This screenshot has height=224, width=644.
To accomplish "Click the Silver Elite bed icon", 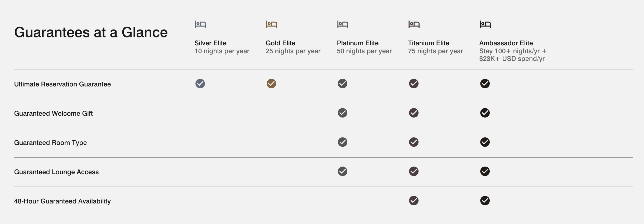I will pos(200,25).
